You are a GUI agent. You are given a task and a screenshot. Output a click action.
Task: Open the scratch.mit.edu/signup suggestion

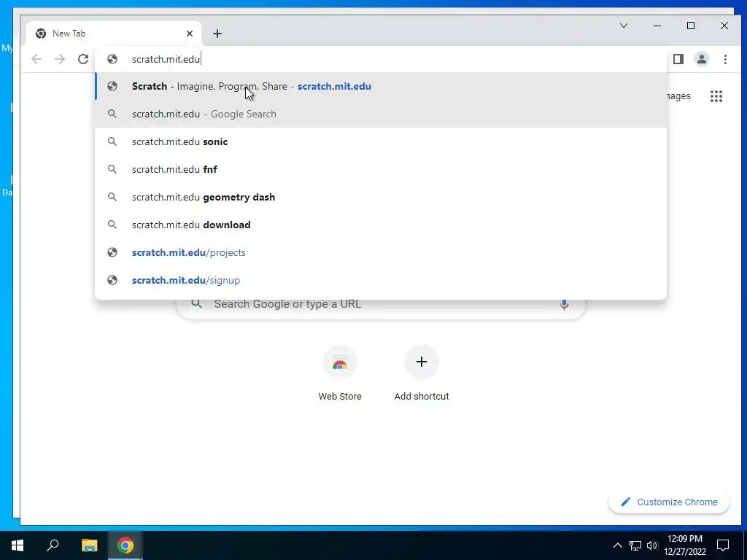click(381, 280)
